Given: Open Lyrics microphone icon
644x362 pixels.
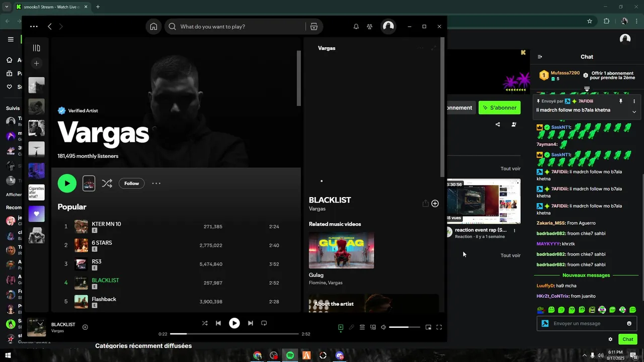Looking at the screenshot, I should click(351, 327).
